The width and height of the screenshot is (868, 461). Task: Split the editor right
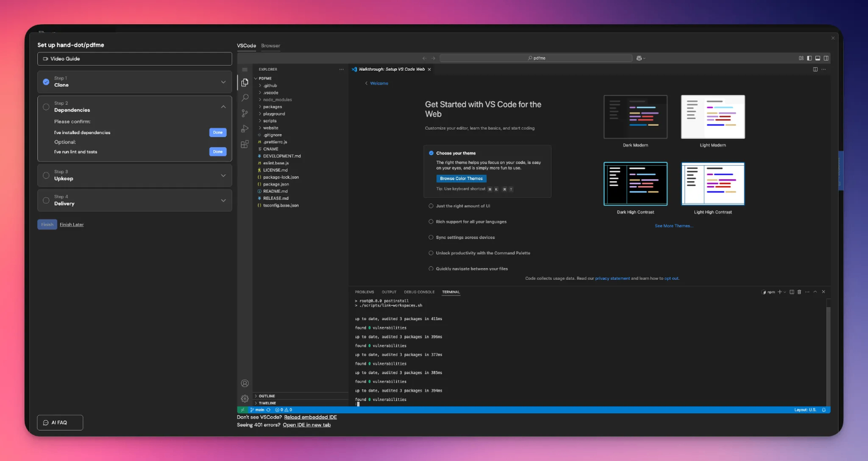[815, 69]
